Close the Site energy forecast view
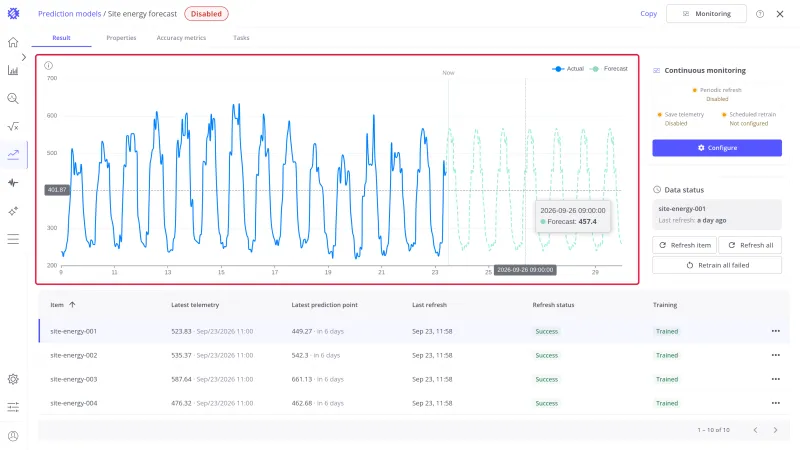 point(780,14)
